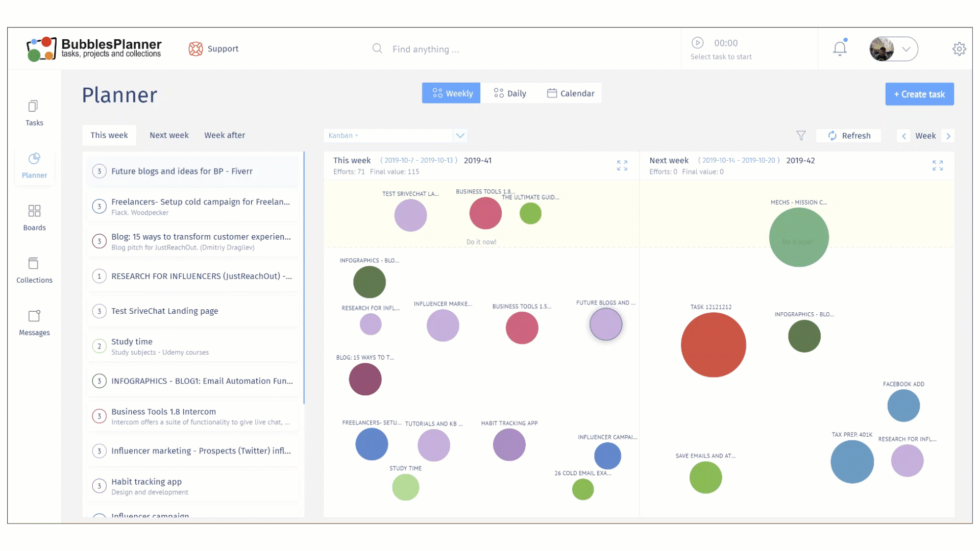Screen dimensions: 980x551
Task: Click the TASK 12121212 red bubble
Action: 714,345
